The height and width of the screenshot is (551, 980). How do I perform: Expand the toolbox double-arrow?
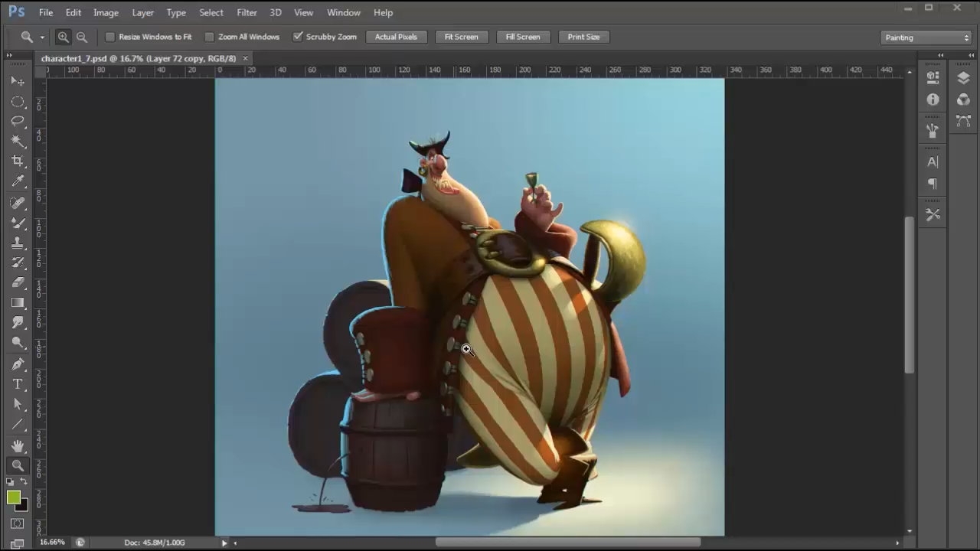(9, 55)
